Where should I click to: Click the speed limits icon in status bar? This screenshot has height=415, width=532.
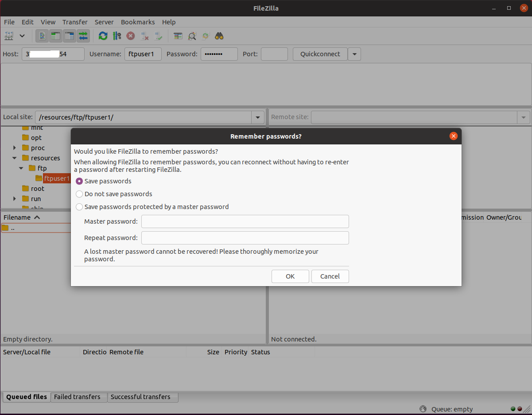click(423, 409)
